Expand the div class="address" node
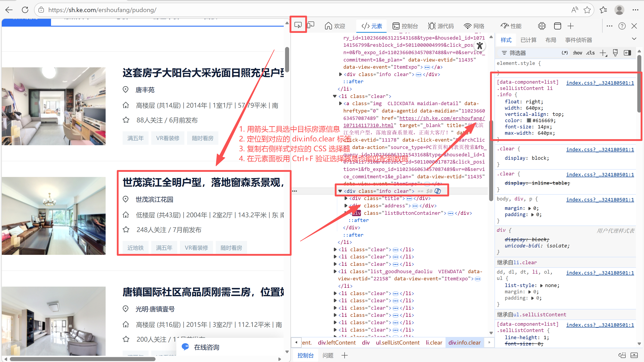The height and width of the screenshot is (362, 644). tap(346, 206)
